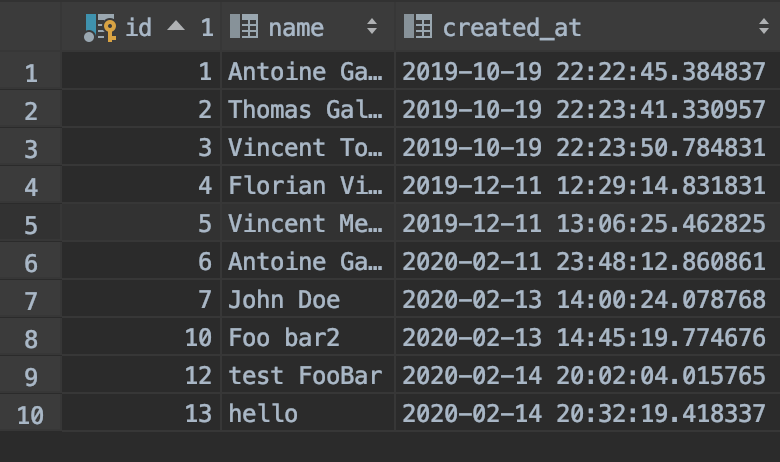Toggle sort arrows on the name column

pos(372,27)
